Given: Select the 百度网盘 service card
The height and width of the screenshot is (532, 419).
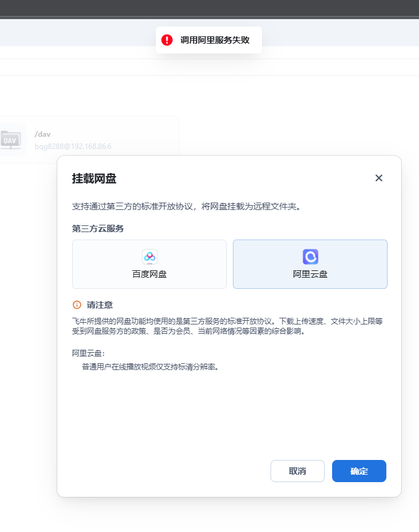Looking at the screenshot, I should click(x=149, y=264).
